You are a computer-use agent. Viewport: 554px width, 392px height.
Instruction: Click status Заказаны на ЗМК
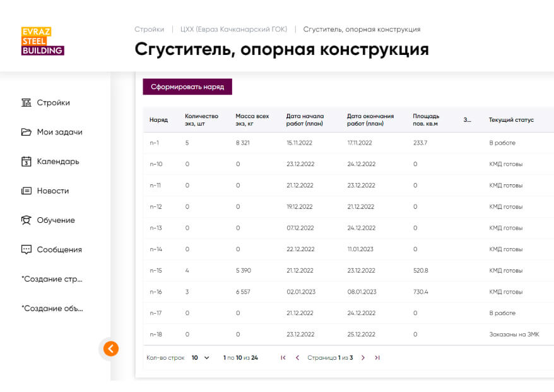click(x=514, y=335)
